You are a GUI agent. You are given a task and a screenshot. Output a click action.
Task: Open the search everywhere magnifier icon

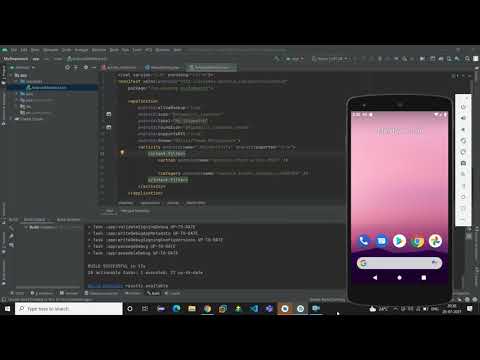(x=467, y=59)
